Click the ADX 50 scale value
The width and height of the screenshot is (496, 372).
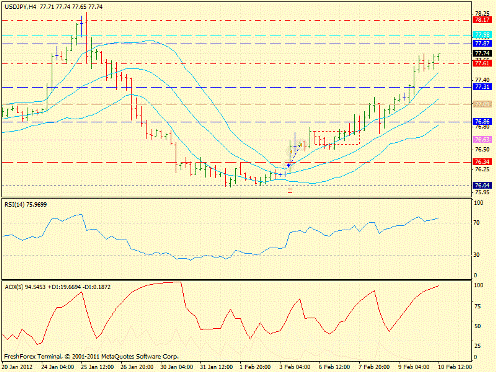coord(477,326)
